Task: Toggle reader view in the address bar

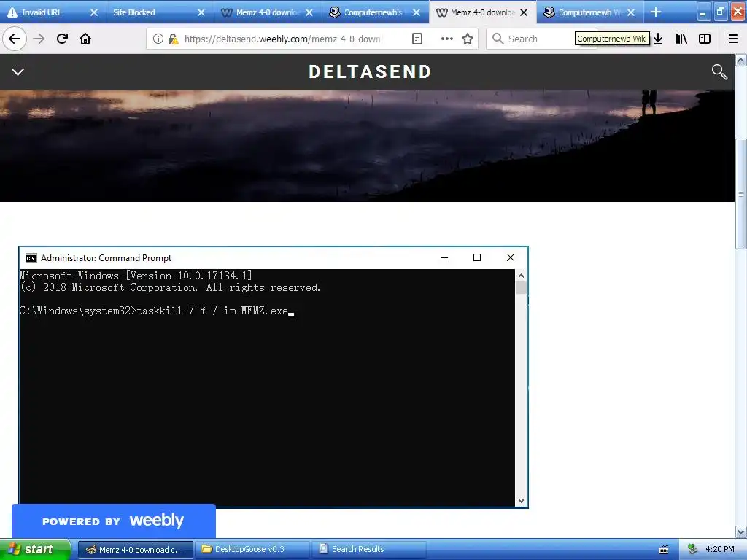Action: pos(417,39)
